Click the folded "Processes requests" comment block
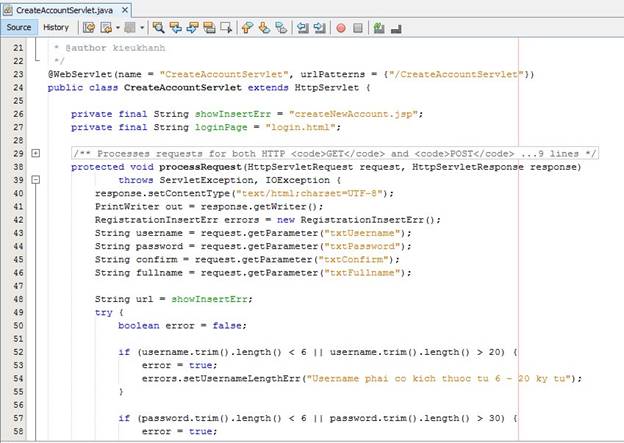 335,154
